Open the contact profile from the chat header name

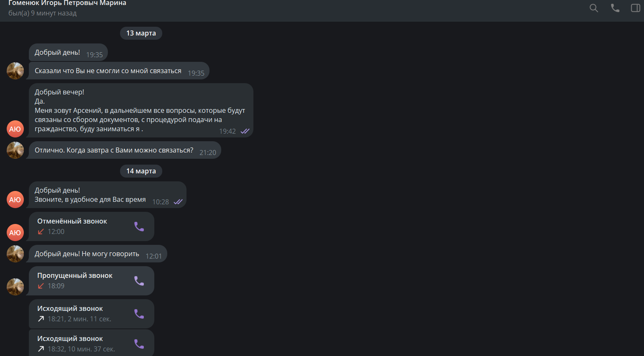click(67, 3)
